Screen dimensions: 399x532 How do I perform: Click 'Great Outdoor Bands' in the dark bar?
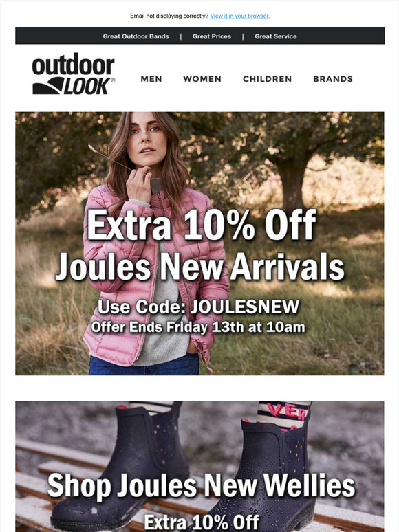click(x=136, y=36)
